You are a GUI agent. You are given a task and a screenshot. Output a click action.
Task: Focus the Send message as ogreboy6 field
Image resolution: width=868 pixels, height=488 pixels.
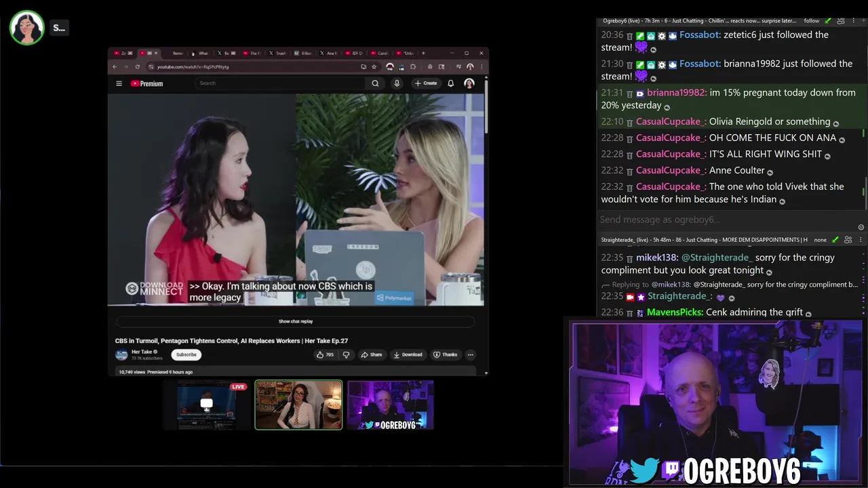pos(728,220)
